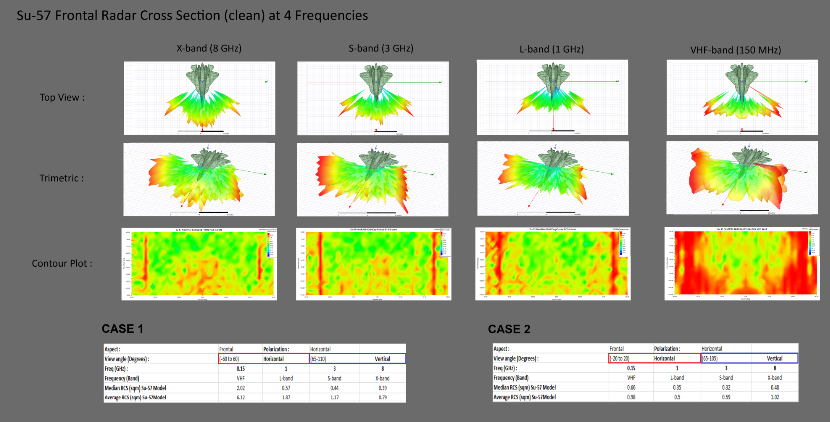Screen dimensions: 830x422
Task: Click CASE 2 average RCS value 1.02
Action: tap(774, 397)
